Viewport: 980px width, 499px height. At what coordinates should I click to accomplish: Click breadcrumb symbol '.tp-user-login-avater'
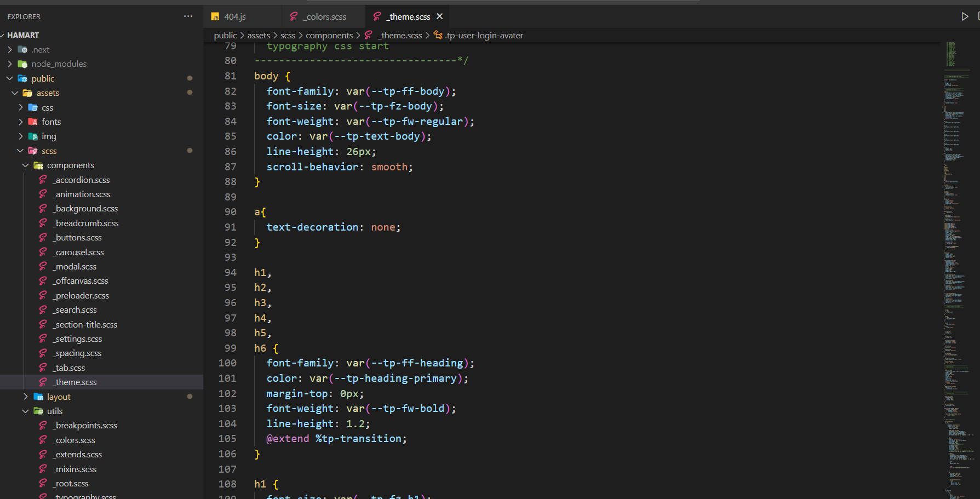(484, 35)
